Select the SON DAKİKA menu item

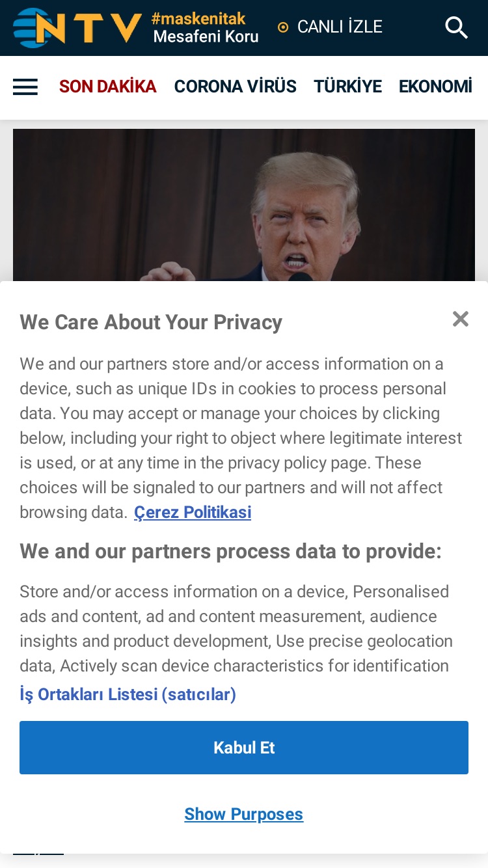[108, 87]
